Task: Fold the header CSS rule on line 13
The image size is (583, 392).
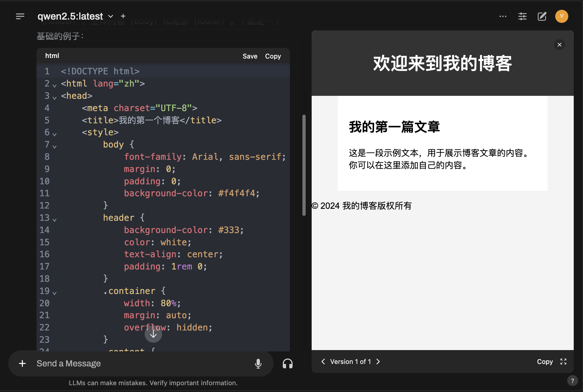Action: pos(54,220)
